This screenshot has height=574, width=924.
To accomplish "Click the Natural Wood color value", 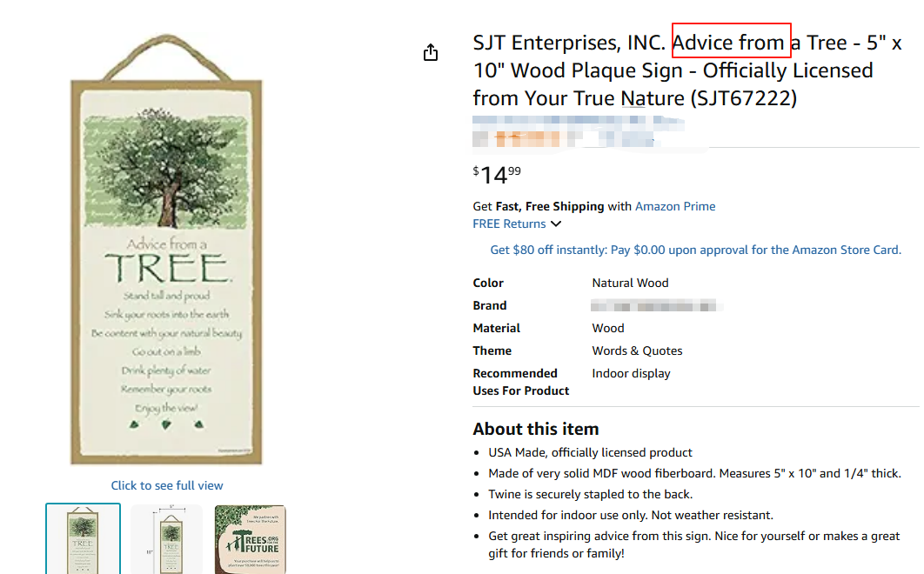I will click(x=630, y=283).
